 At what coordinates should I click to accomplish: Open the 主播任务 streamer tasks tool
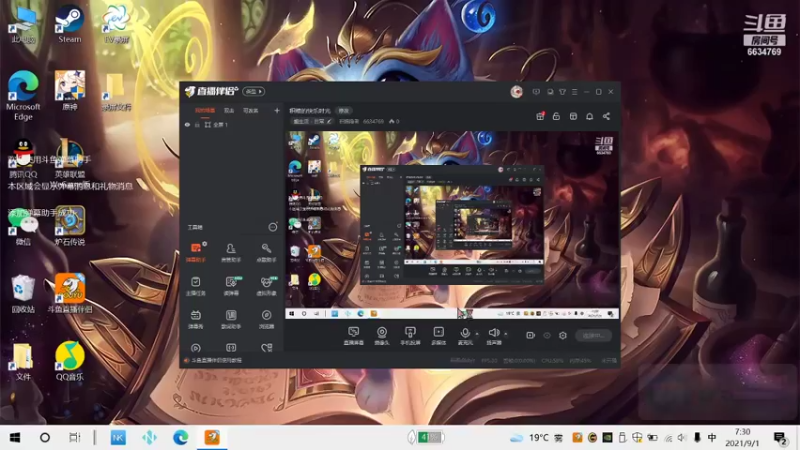(195, 286)
